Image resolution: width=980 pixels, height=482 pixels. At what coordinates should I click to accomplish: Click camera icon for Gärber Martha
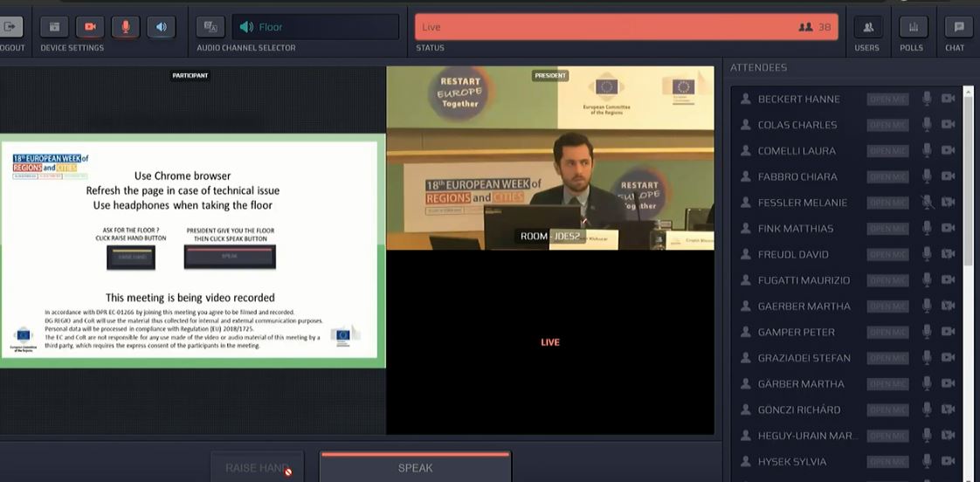coord(949,384)
